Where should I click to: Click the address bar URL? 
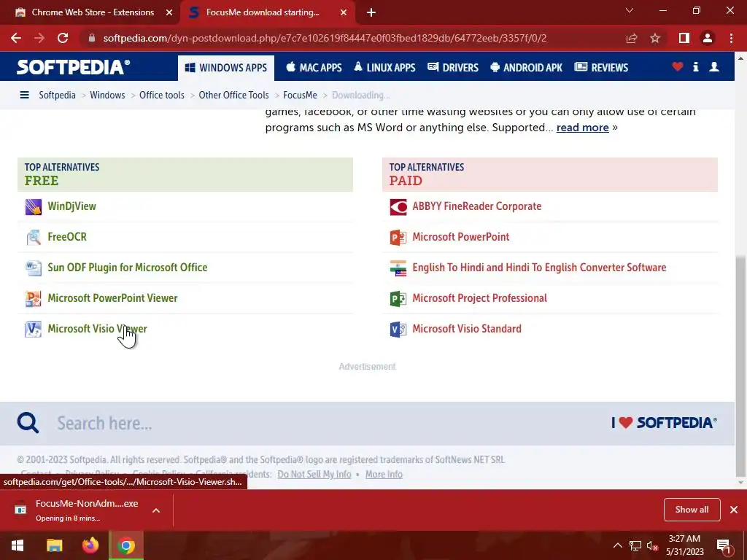[x=325, y=38]
